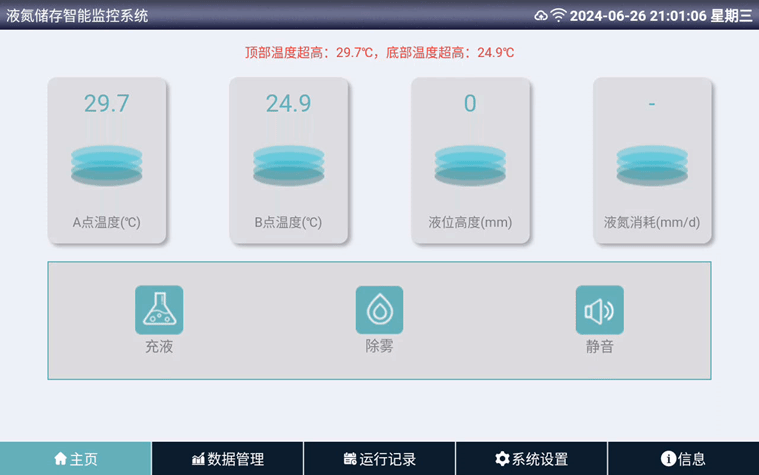
Task: Open the 运行记录 tab
Action: point(380,459)
